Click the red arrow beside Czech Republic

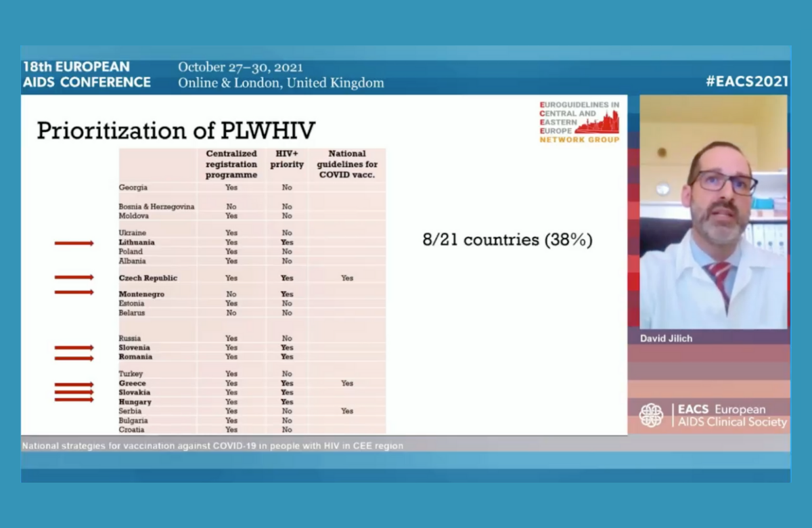74,277
